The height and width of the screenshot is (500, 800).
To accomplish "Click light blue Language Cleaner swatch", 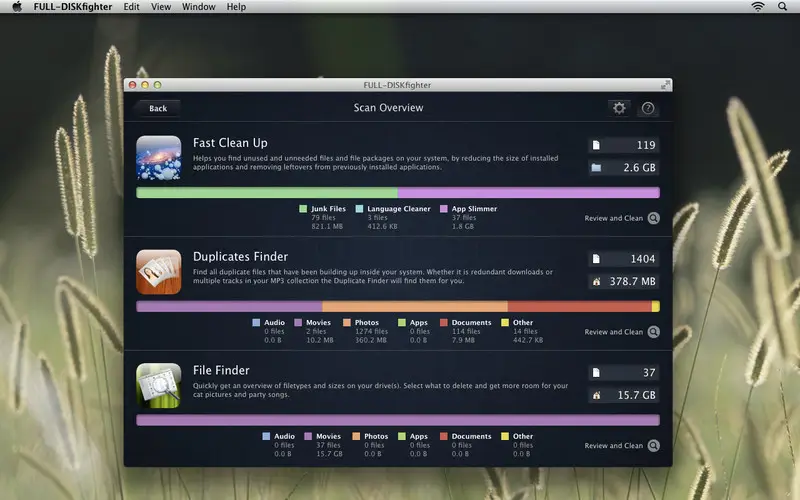I will click(x=359, y=209).
